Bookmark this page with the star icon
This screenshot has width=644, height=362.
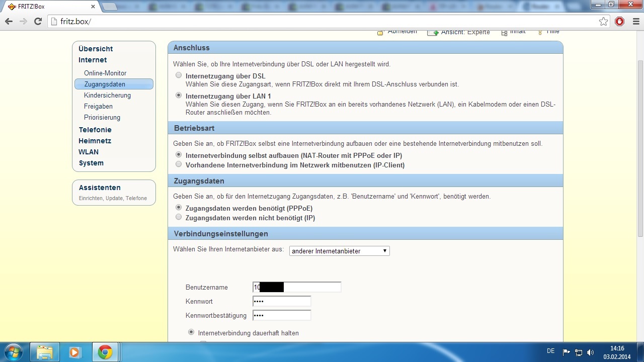click(604, 22)
